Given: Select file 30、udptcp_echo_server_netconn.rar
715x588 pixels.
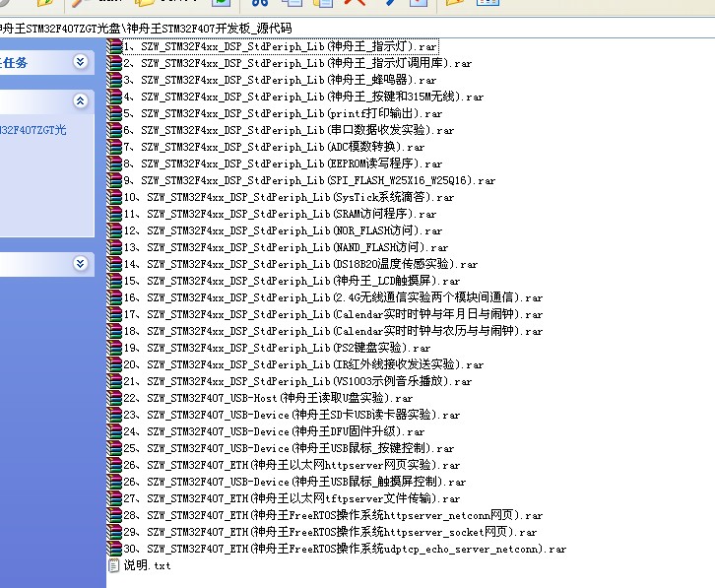Looking at the screenshot, I should click(x=345, y=549).
